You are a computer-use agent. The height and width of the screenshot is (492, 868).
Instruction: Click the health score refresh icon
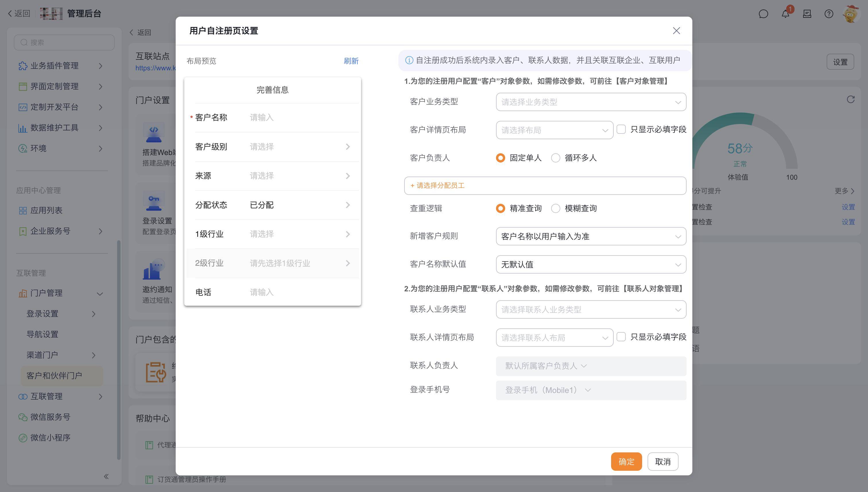coord(850,99)
